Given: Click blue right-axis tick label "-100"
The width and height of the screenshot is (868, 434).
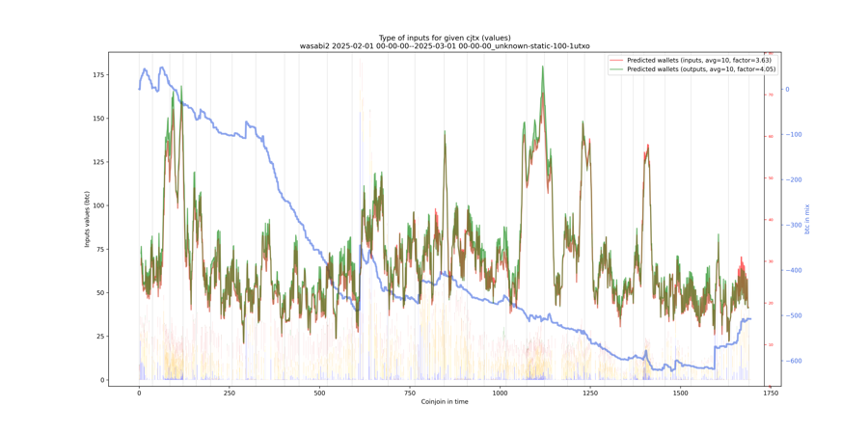Looking at the screenshot, I should click(x=792, y=134).
